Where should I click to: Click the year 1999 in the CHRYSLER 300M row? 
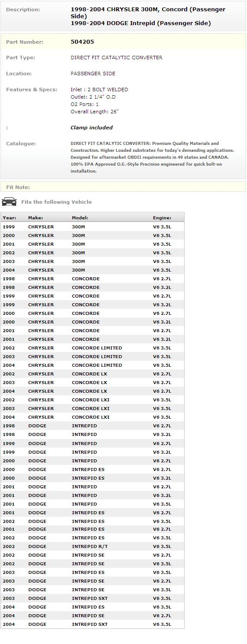click(8, 227)
